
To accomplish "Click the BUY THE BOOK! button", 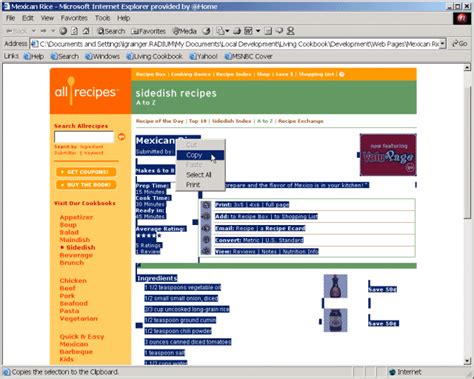I will 86,185.
